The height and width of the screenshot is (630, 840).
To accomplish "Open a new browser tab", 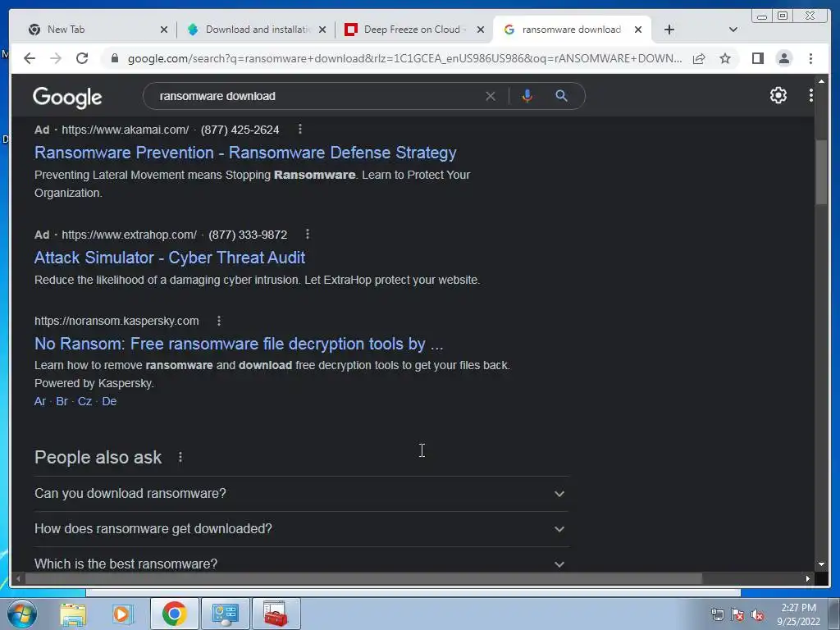I will coord(669,30).
